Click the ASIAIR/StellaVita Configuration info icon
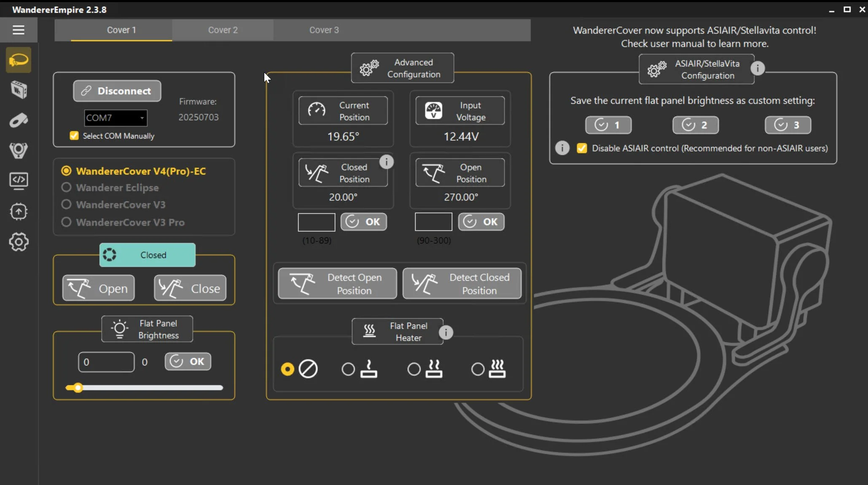868x485 pixels. [758, 68]
